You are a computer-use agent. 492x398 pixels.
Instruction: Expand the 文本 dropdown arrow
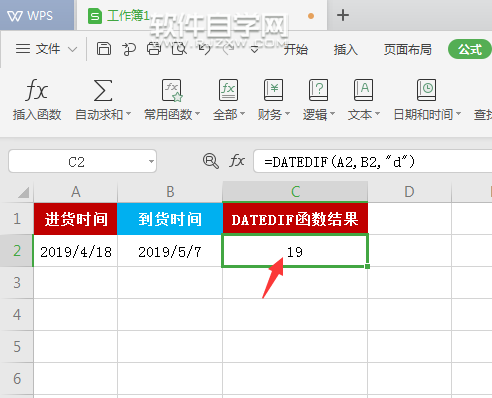coord(377,114)
